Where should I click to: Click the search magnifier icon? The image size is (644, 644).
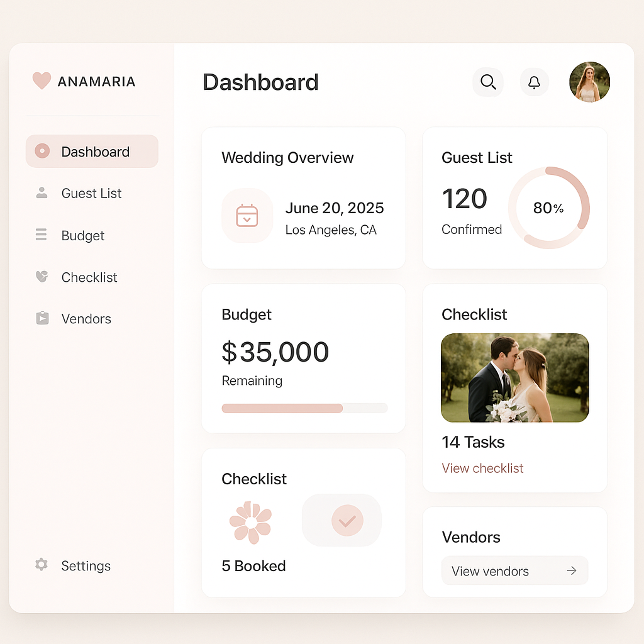pos(488,82)
